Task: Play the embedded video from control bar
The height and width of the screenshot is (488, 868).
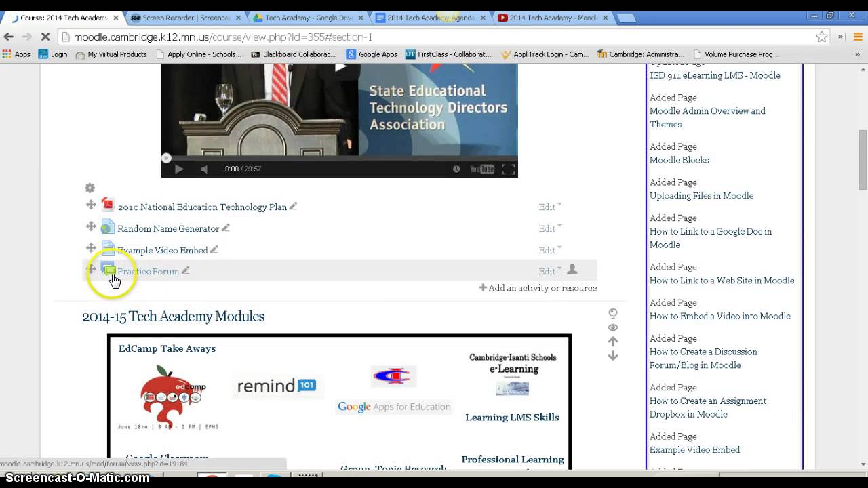Action: tap(179, 169)
